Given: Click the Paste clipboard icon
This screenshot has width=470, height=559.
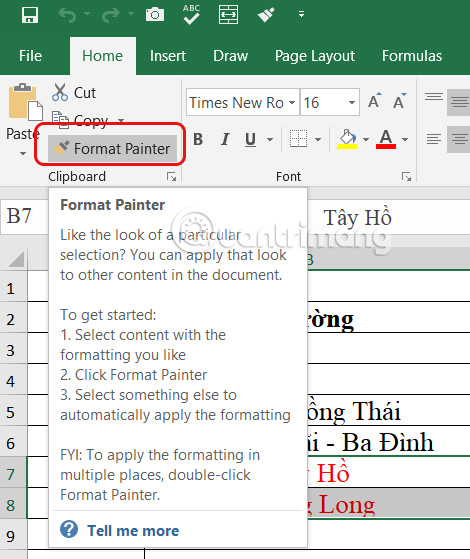Looking at the screenshot, I should coord(25,103).
